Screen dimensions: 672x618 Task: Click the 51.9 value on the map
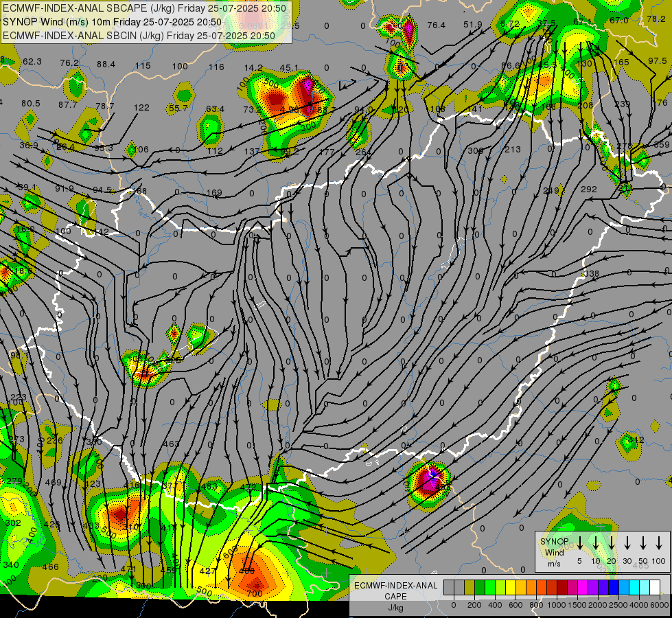473,25
